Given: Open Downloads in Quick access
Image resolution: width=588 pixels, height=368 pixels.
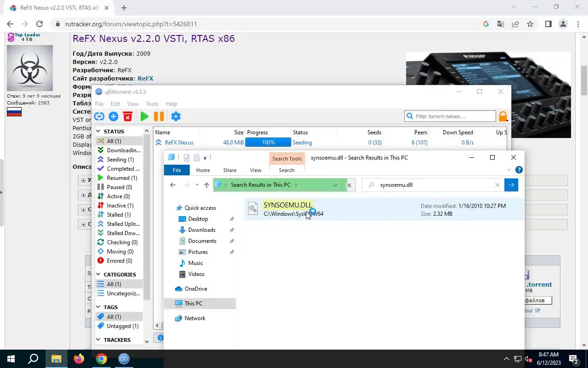Looking at the screenshot, I should coord(202,230).
